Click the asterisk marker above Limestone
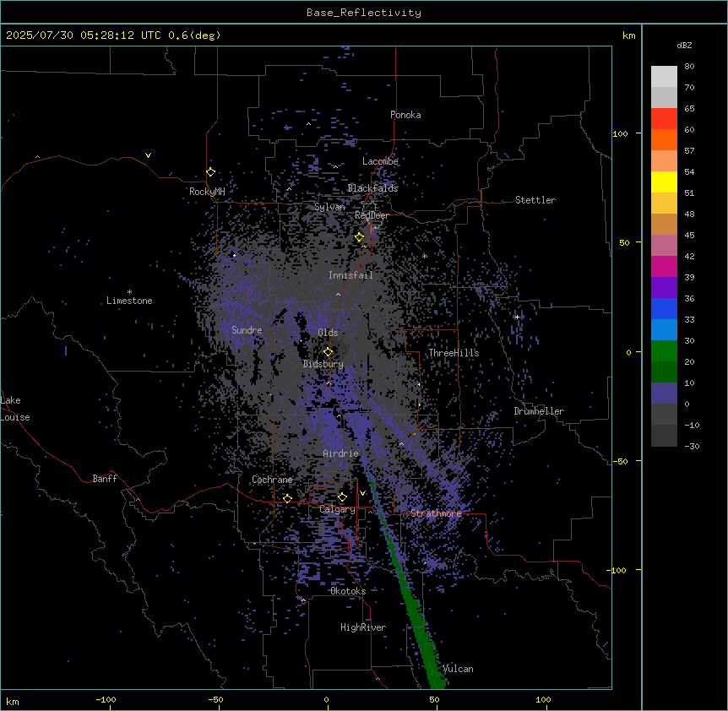The height and width of the screenshot is (711, 728). [129, 292]
